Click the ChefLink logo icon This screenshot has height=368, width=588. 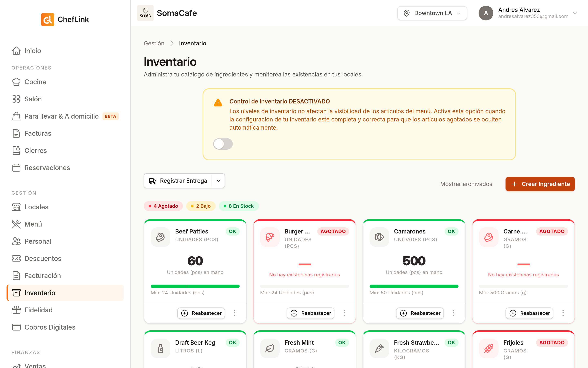pos(48,19)
